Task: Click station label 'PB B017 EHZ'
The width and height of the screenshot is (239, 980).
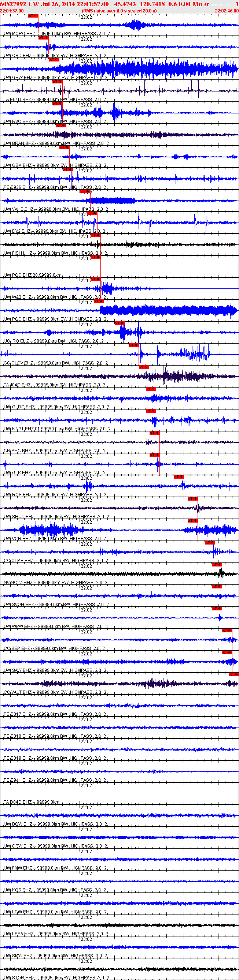Action: (x=18, y=715)
